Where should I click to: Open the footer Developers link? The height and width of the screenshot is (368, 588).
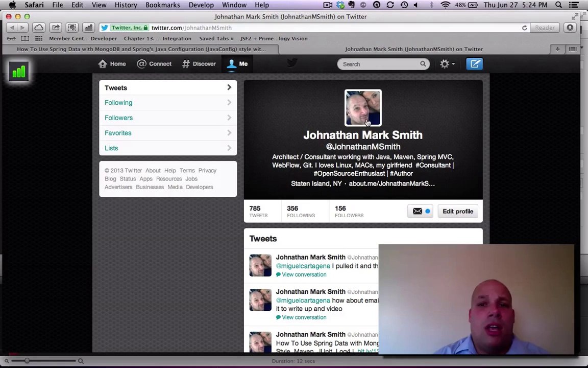pos(200,187)
